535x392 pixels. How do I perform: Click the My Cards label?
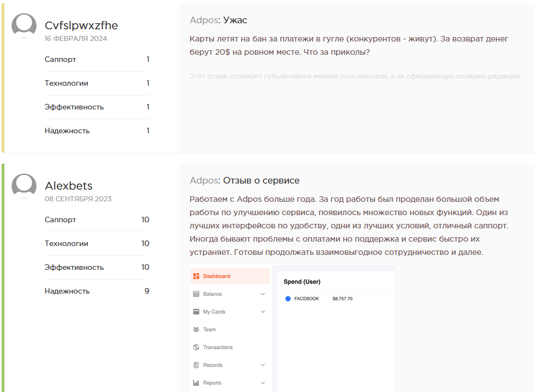[214, 312]
